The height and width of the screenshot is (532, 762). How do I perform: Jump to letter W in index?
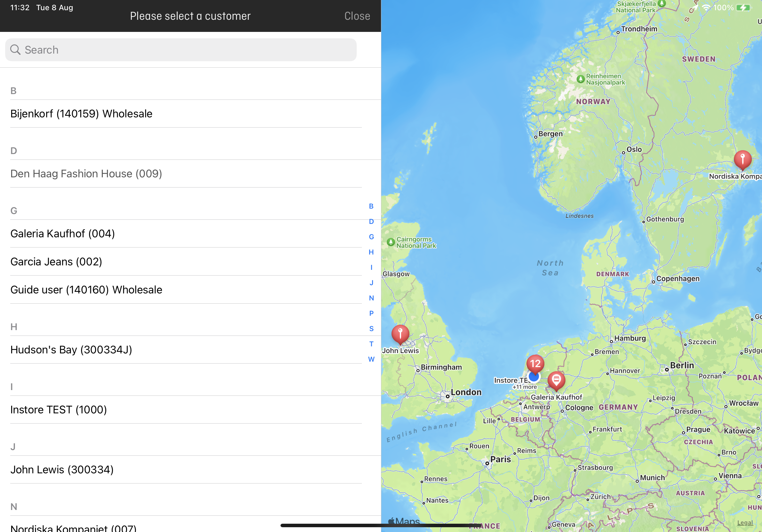click(371, 359)
